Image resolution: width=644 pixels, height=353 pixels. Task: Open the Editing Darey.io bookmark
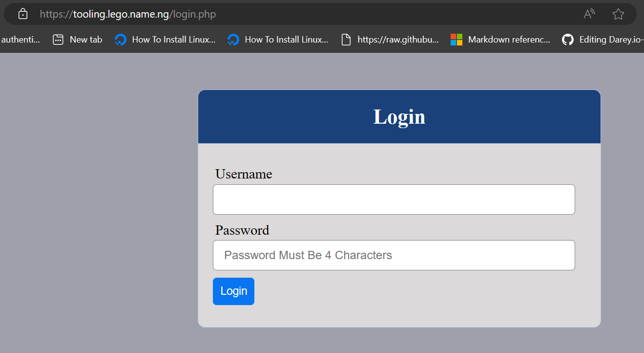click(x=608, y=39)
